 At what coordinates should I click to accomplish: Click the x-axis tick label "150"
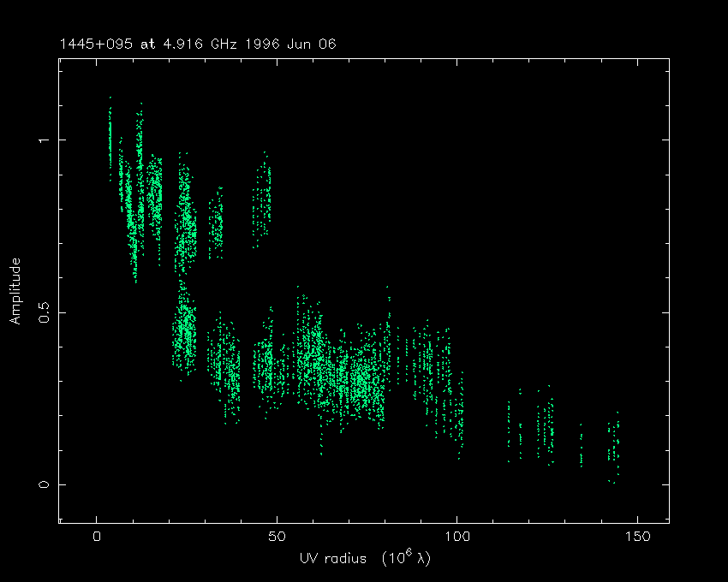click(637, 537)
